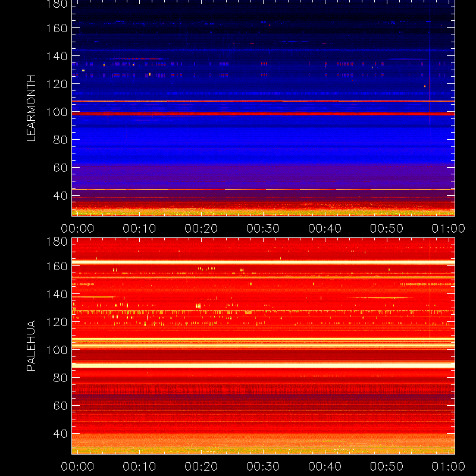Select the 40 tick label on LEARMONTH axis
The height and width of the screenshot is (476, 476).
coord(60,196)
